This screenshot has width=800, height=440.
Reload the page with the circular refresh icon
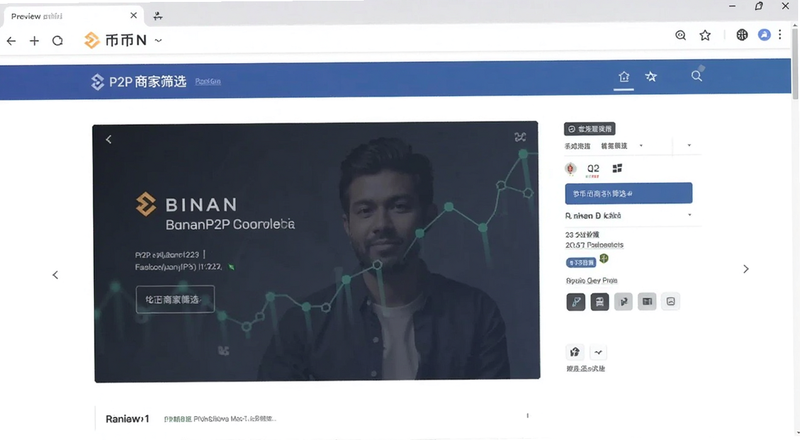[x=58, y=41]
